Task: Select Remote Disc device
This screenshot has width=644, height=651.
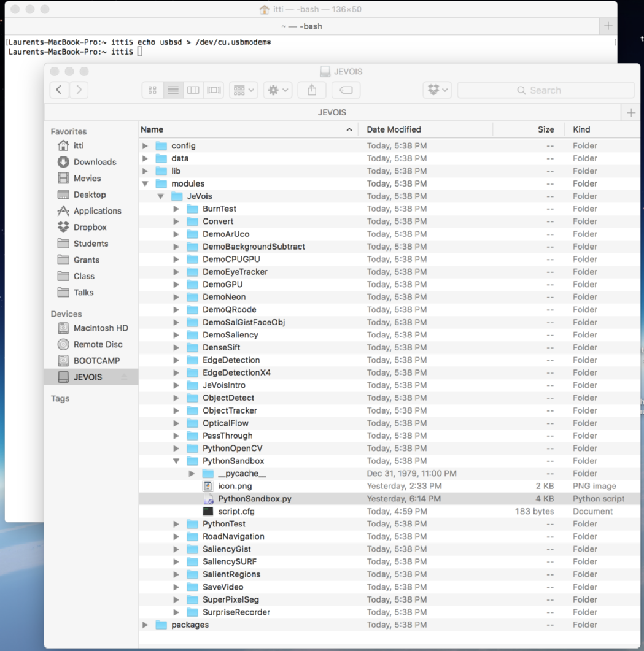Action: pyautogui.click(x=90, y=345)
